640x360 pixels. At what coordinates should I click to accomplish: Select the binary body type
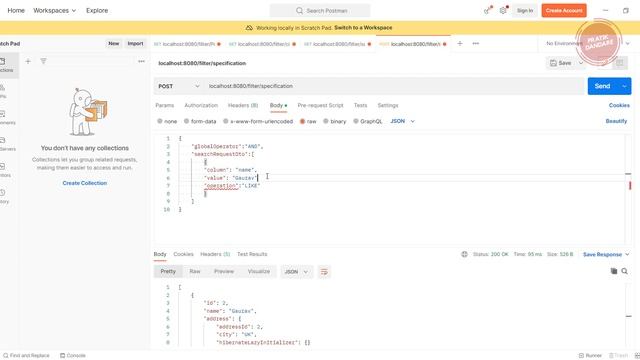[x=335, y=121]
